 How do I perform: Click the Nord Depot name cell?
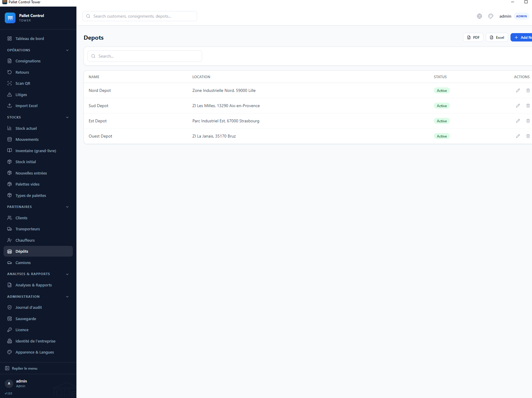(100, 90)
